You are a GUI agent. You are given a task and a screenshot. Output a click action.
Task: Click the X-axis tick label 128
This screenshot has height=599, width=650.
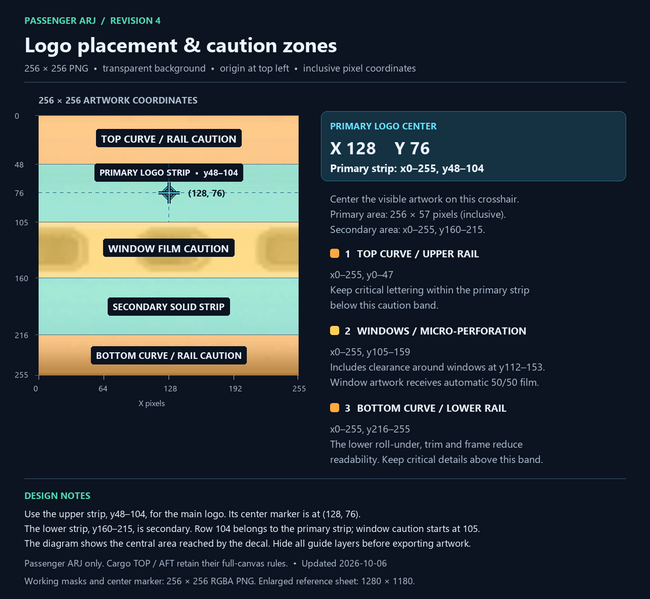pyautogui.click(x=170, y=389)
